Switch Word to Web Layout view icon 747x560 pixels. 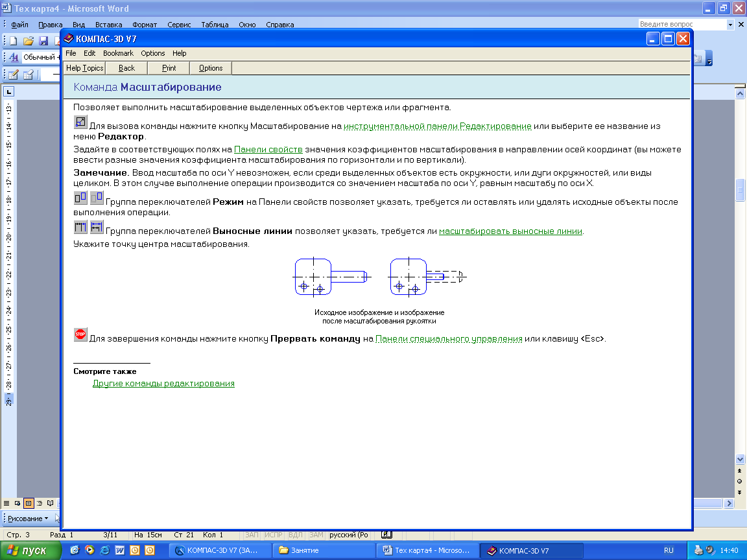tap(18, 504)
